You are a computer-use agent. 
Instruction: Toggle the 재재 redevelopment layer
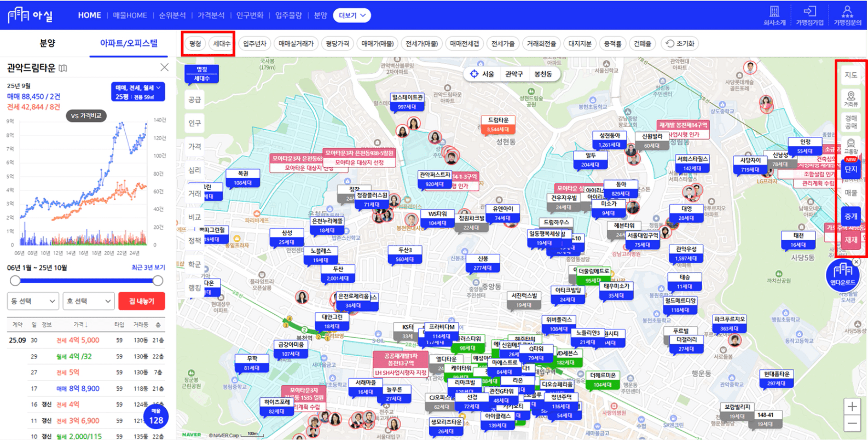click(850, 240)
